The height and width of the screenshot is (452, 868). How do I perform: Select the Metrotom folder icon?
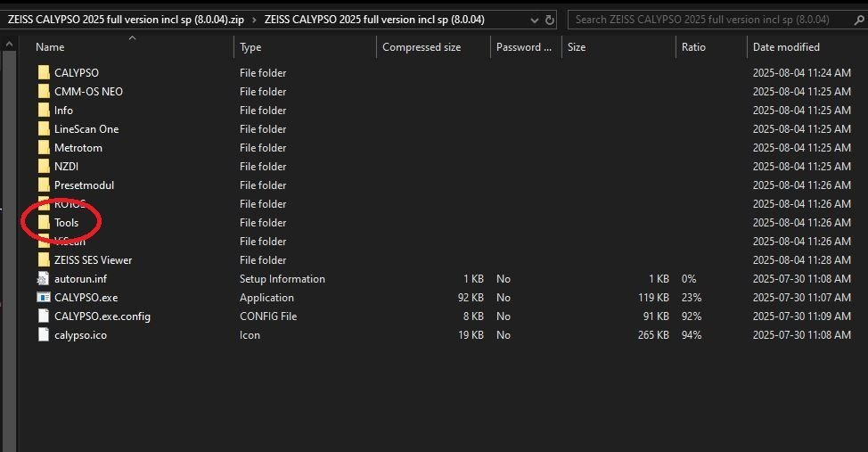pyautogui.click(x=44, y=148)
